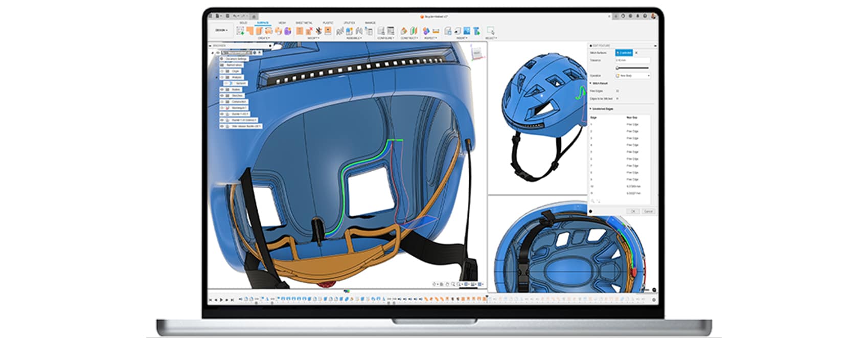Click the Tolerance slider handle
Image resolution: width=868 pixels, height=338 pixels.
(x=618, y=68)
